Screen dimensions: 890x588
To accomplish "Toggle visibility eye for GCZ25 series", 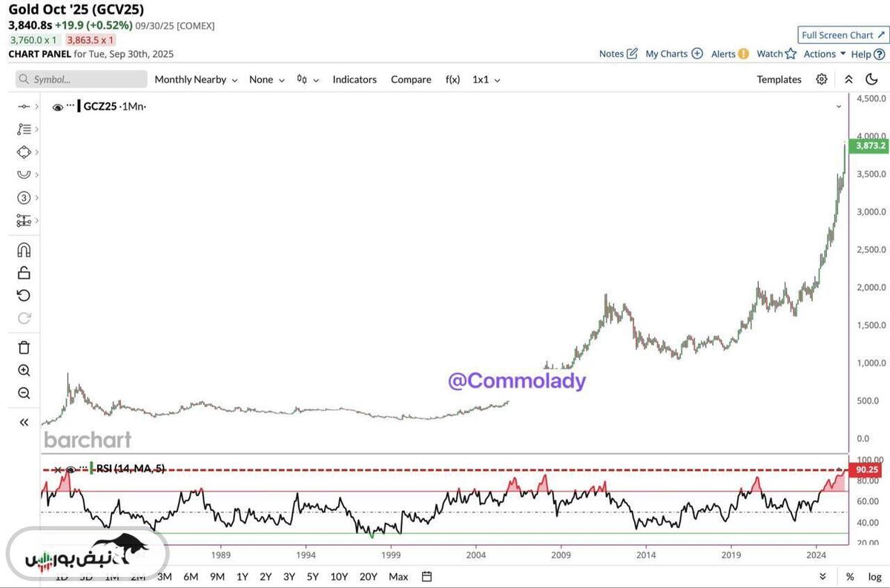I will 58,108.
